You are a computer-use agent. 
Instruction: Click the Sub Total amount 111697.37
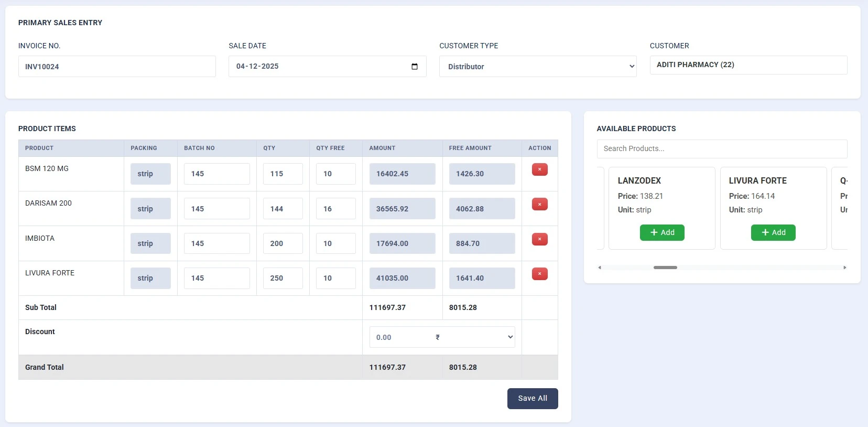387,307
